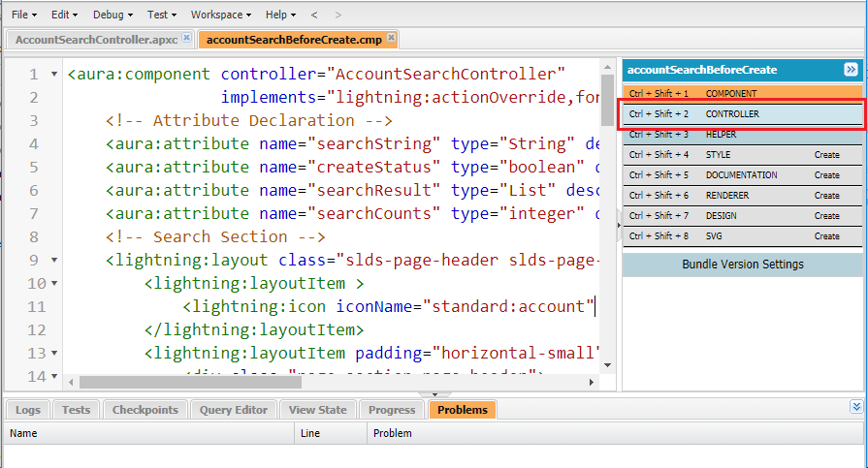Collapse bottom panel via center splitter arrow

434,394
